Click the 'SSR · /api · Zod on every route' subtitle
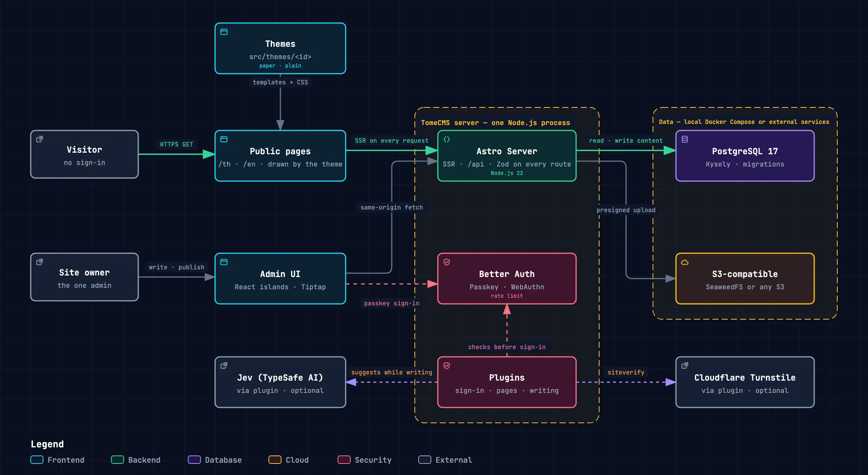 click(x=507, y=164)
